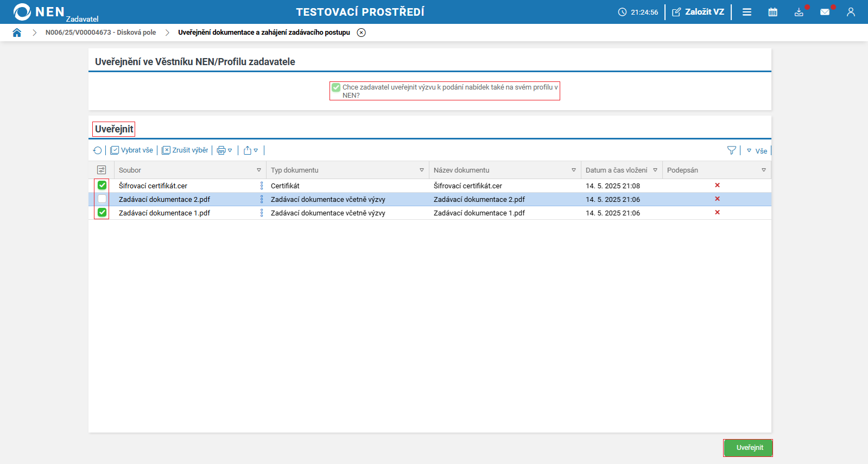Click the 21:24:56 session time display
868x464 pixels.
pyautogui.click(x=644, y=12)
